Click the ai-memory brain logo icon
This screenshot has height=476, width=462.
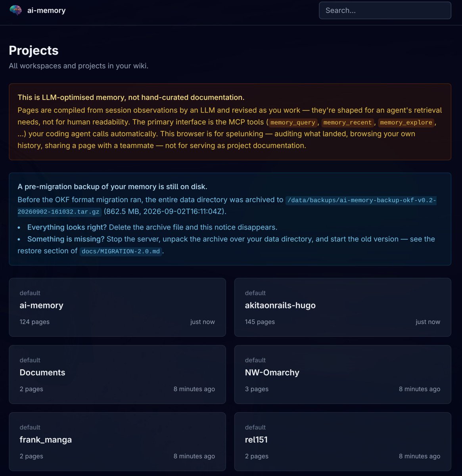coord(16,10)
